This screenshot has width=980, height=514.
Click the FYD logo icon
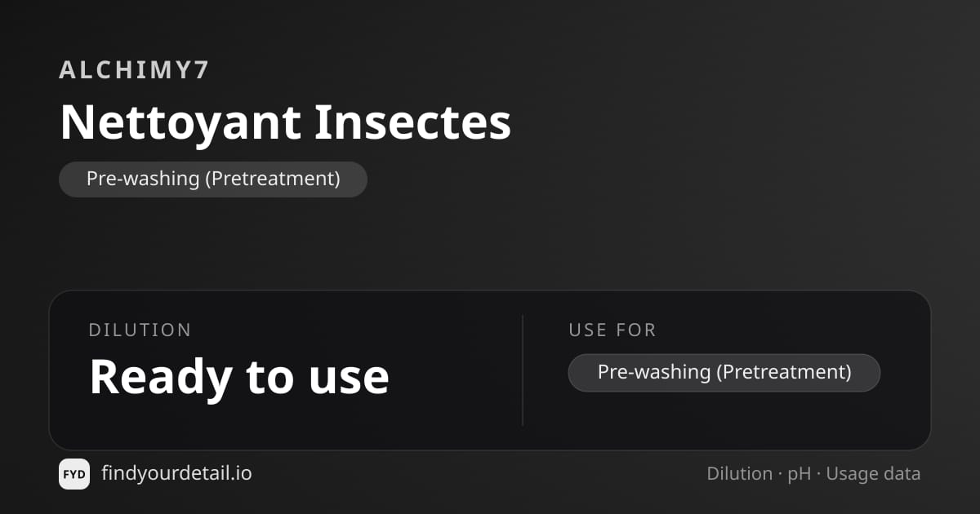74,474
